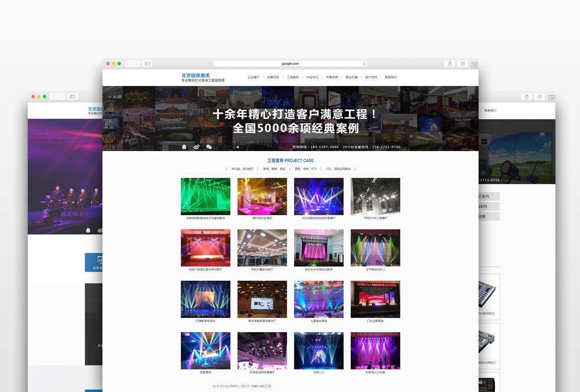Screen dimensions: 580x392
Task: Open the Share menu in the front browser
Action: pos(450,64)
